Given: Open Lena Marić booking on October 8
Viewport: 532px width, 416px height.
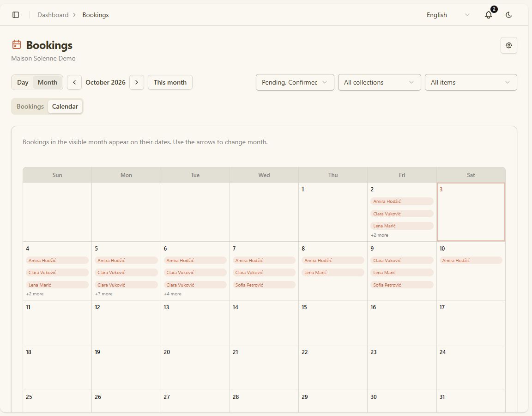Looking at the screenshot, I should pyautogui.click(x=333, y=272).
